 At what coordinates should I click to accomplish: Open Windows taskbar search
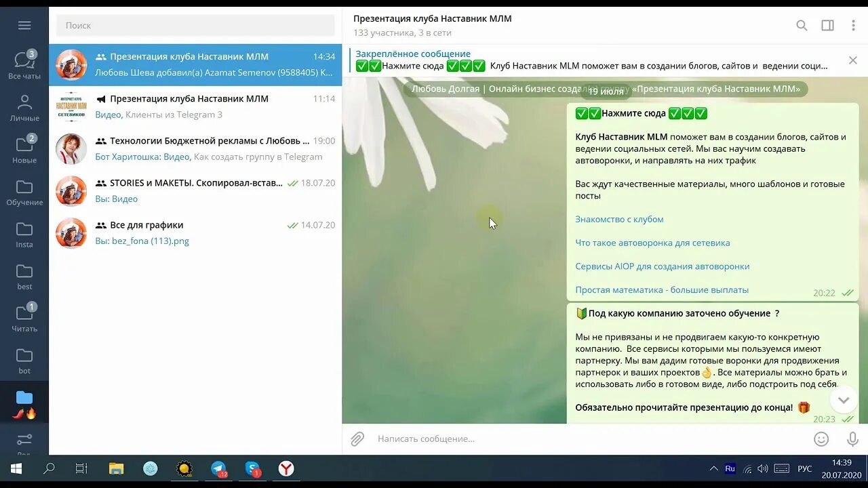click(49, 468)
